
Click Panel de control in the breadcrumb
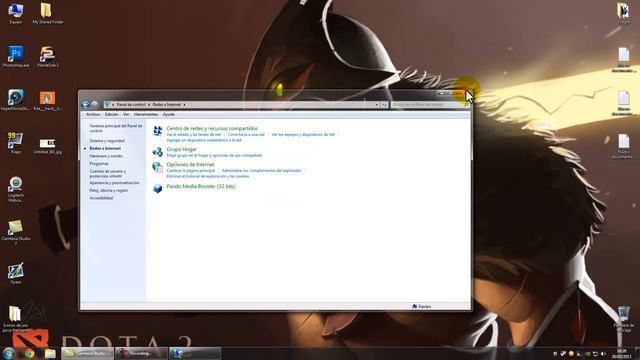pyautogui.click(x=131, y=105)
